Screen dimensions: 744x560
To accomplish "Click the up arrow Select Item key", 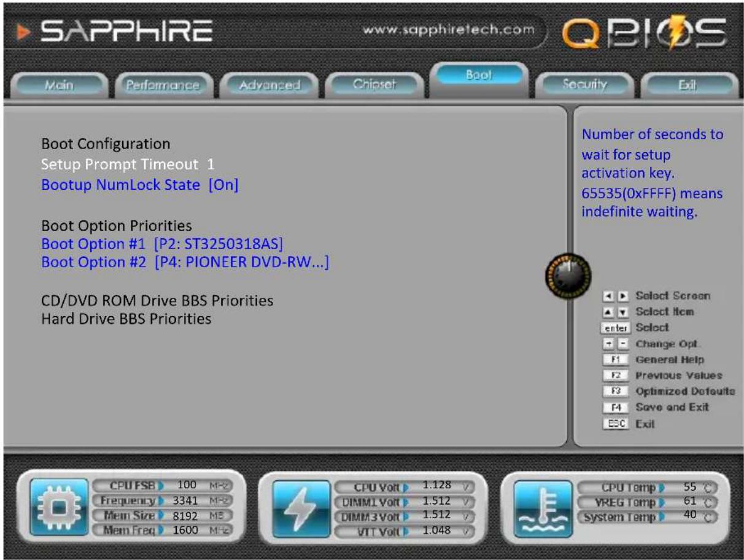I will pyautogui.click(x=610, y=312).
